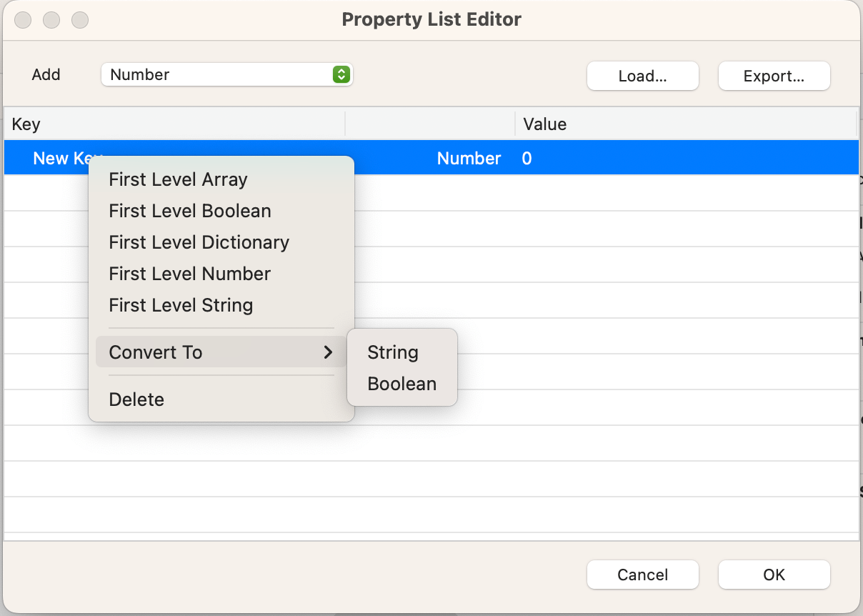Cancel the Property List Editor dialog

point(642,574)
